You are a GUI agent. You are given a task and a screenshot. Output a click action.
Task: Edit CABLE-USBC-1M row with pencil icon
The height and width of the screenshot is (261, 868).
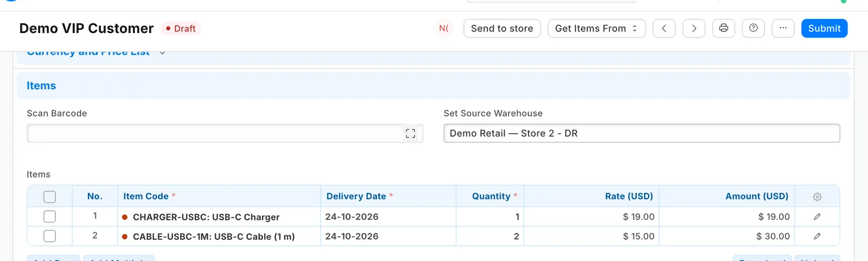tap(817, 236)
